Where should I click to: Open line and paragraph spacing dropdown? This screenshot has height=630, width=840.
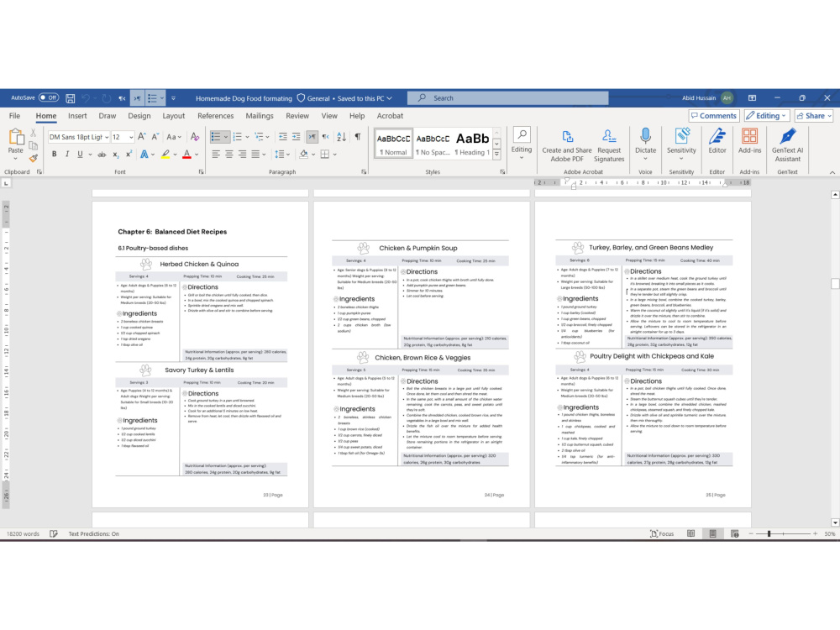[281, 155]
